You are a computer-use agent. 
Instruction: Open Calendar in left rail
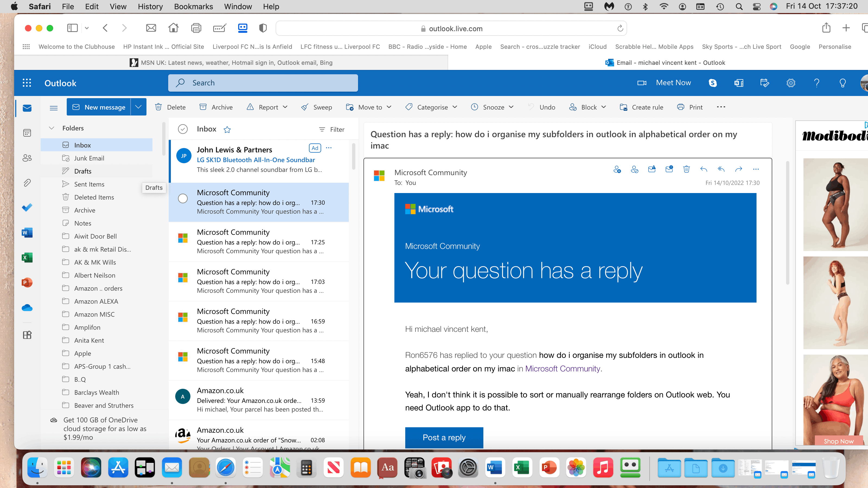tap(27, 133)
